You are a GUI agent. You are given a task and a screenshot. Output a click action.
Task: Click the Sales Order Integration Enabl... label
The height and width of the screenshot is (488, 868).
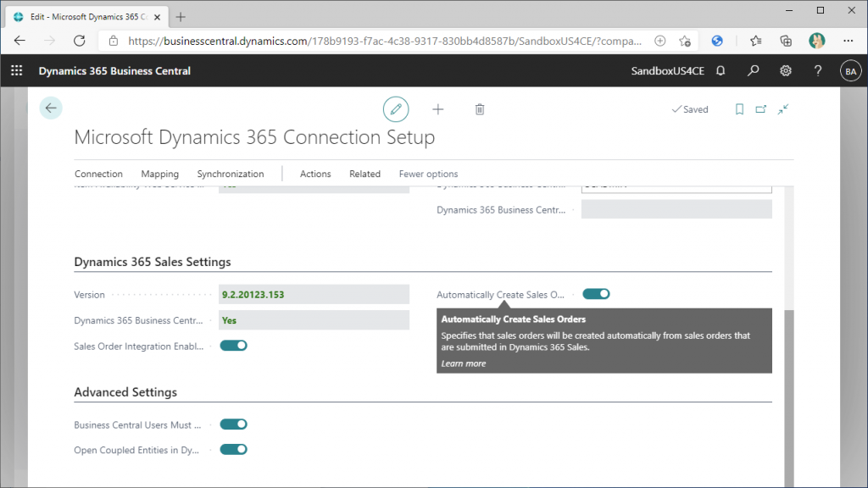pyautogui.click(x=139, y=347)
